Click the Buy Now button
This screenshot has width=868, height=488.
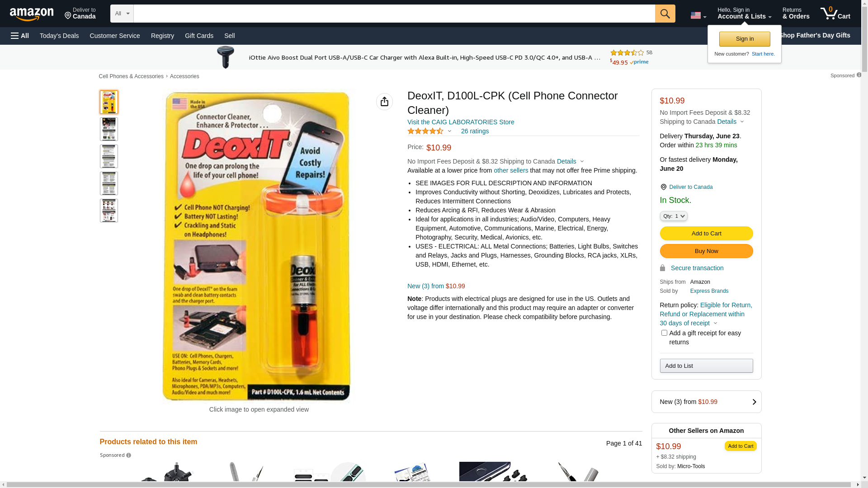pos(706,251)
